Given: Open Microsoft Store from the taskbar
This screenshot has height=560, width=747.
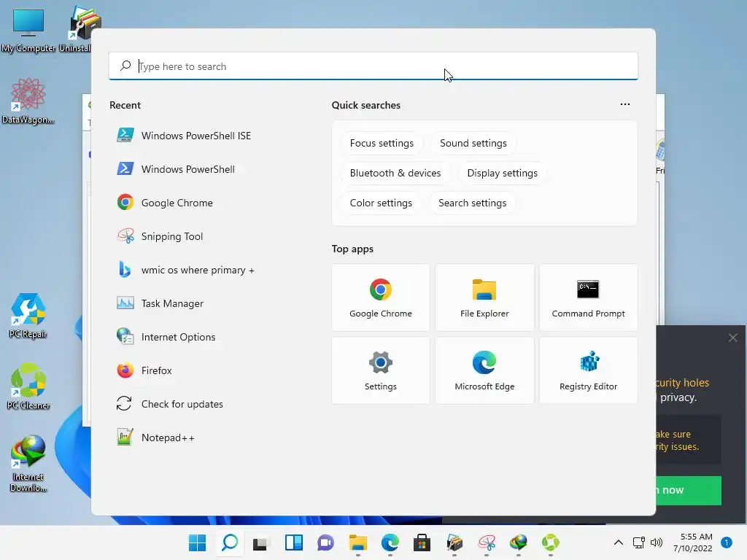Looking at the screenshot, I should [x=422, y=542].
